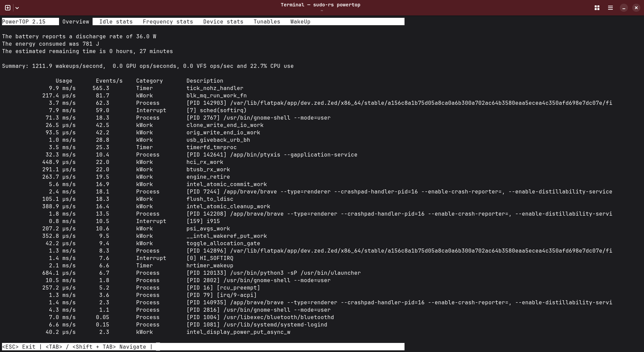The width and height of the screenshot is (644, 352).
Task: Select the HI_SOFTIRQ interrupt row
Action: (x=141, y=258)
